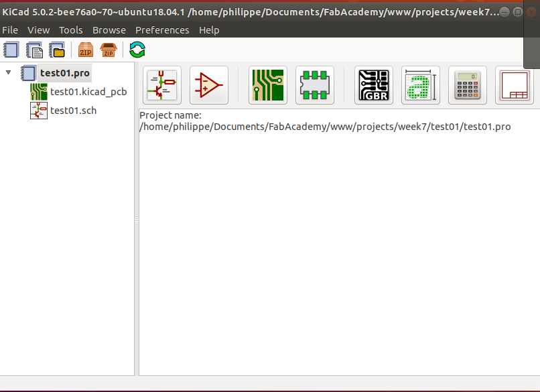
Task: Open the View menu
Action: coord(39,30)
